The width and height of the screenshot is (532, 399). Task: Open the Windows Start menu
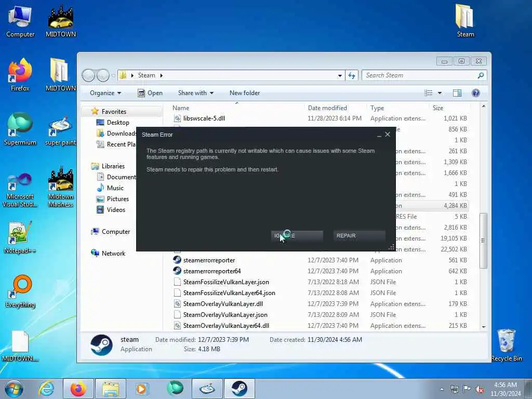click(x=14, y=389)
